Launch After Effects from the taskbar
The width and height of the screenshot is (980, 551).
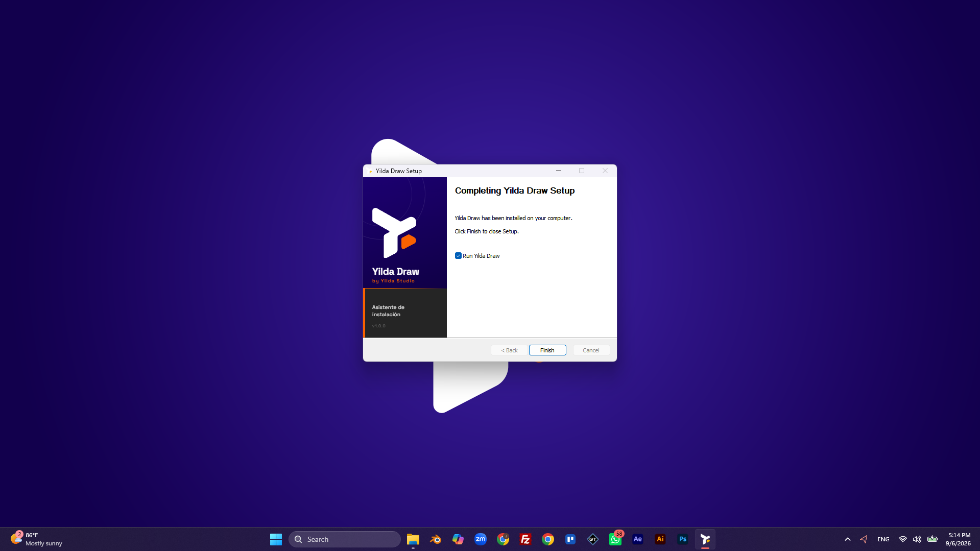click(637, 539)
